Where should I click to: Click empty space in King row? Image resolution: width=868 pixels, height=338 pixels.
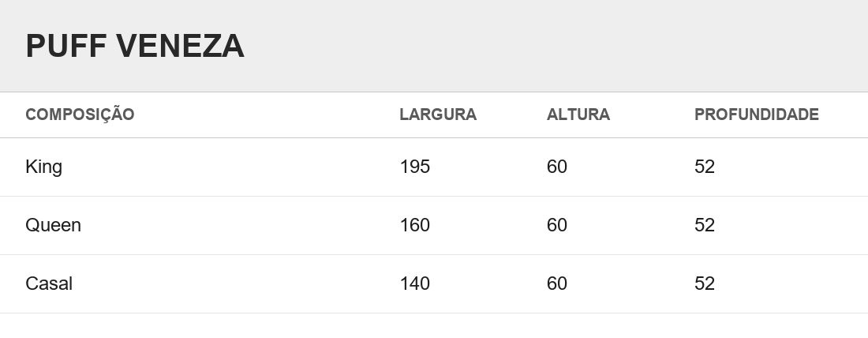[222, 167]
